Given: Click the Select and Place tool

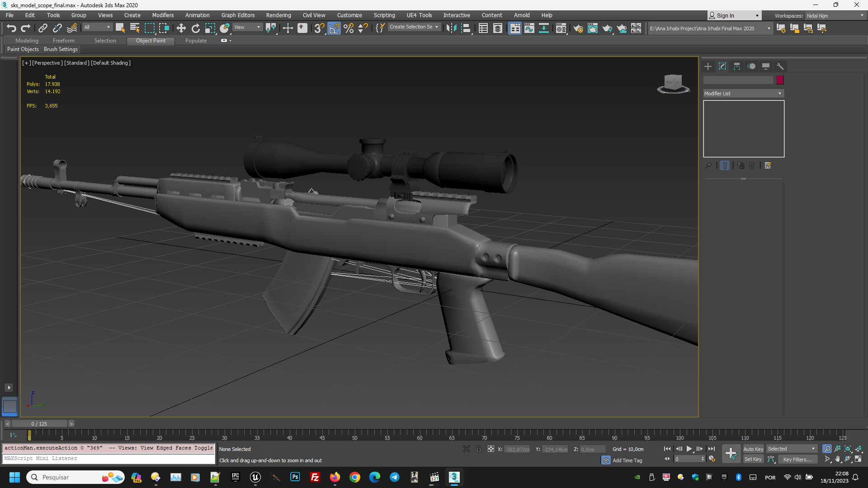Looking at the screenshot, I should pos(224,28).
